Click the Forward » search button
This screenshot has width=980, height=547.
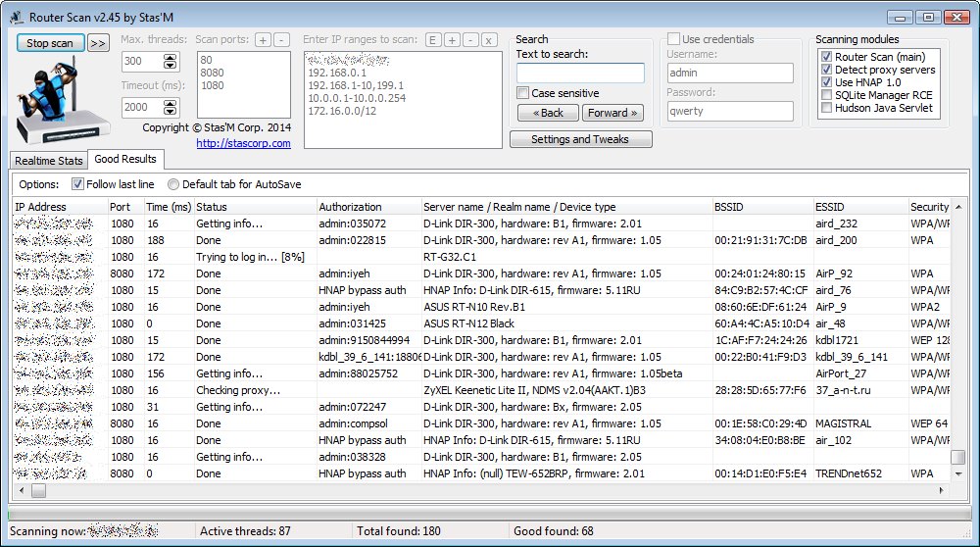click(612, 113)
